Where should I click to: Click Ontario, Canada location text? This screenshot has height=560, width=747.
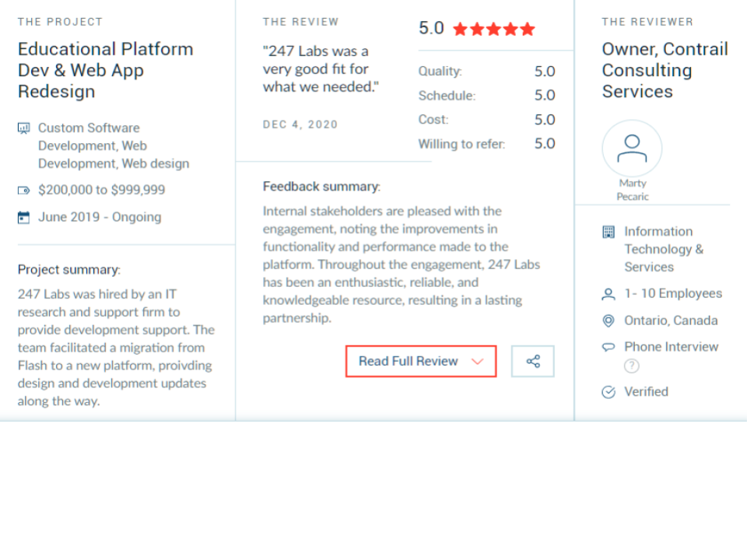tap(671, 320)
